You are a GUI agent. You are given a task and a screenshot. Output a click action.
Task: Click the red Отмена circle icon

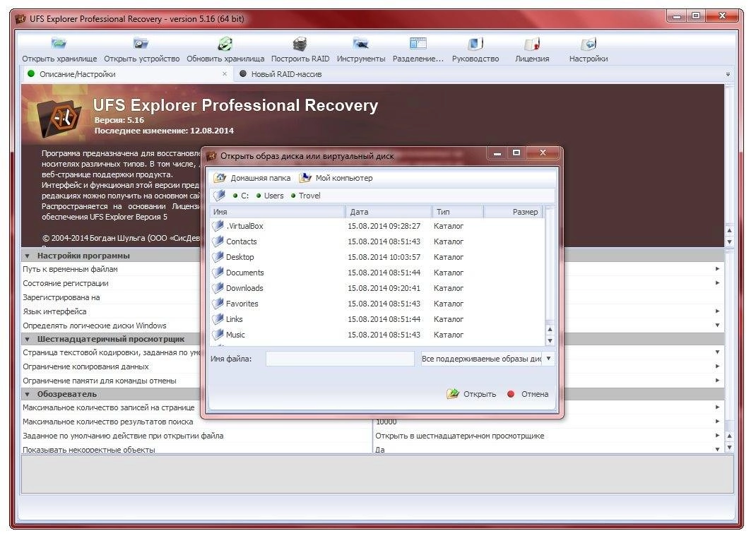[511, 393]
